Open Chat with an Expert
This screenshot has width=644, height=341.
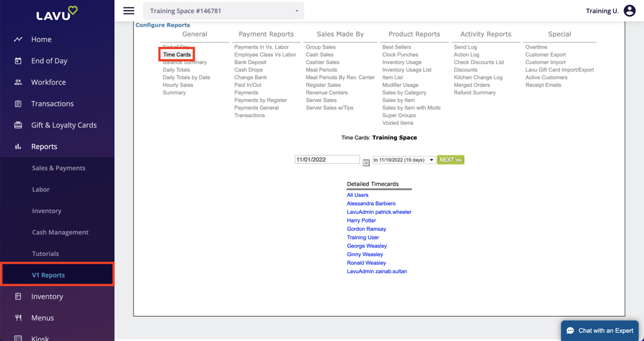[599, 330]
